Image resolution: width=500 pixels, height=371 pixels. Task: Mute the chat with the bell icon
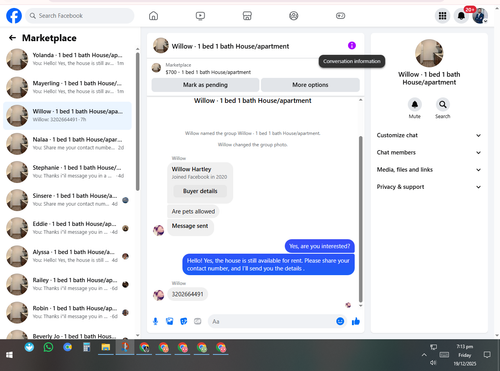(415, 105)
